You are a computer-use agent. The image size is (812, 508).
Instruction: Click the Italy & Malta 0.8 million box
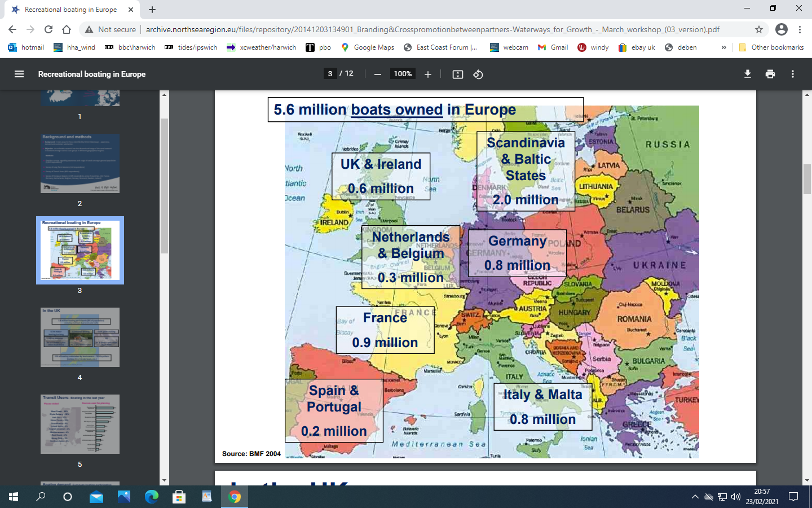point(543,407)
